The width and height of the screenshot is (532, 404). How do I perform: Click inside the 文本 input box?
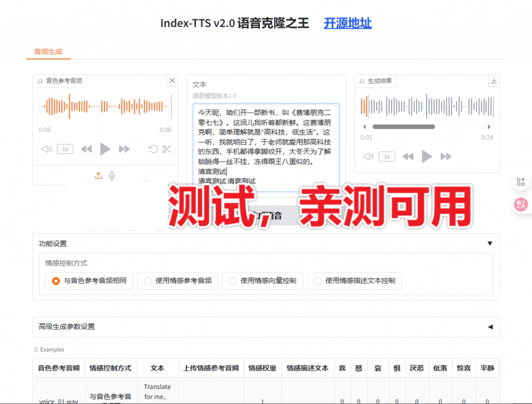point(266,140)
